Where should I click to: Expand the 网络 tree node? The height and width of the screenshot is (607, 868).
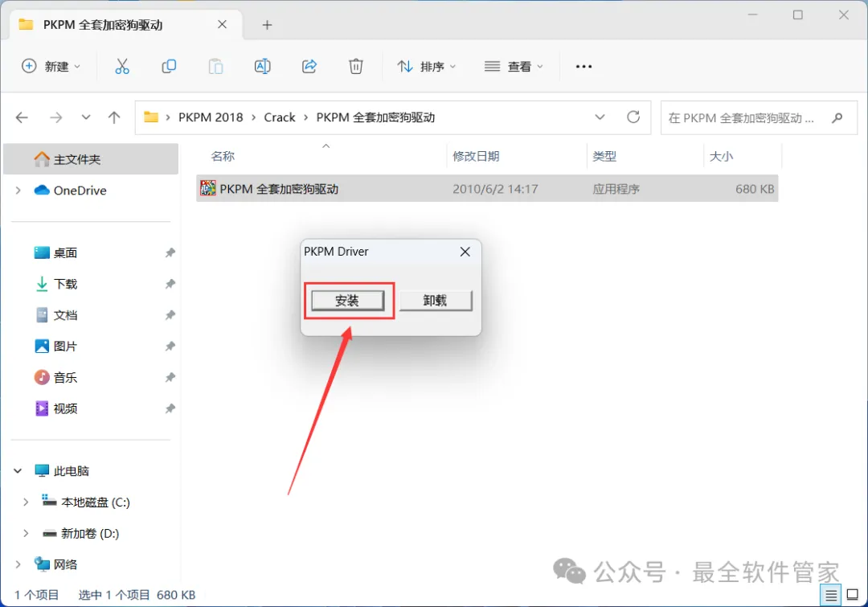(x=18, y=564)
